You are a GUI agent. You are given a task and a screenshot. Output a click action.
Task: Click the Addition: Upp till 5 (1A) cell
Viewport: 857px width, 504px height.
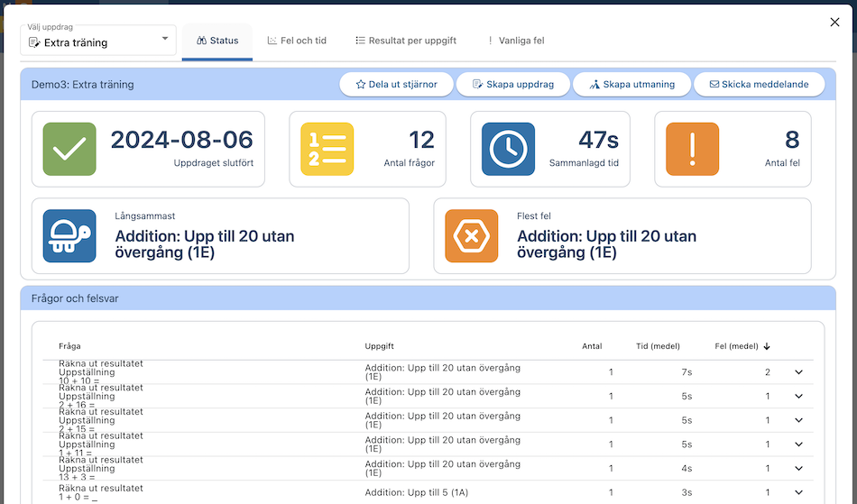(417, 492)
